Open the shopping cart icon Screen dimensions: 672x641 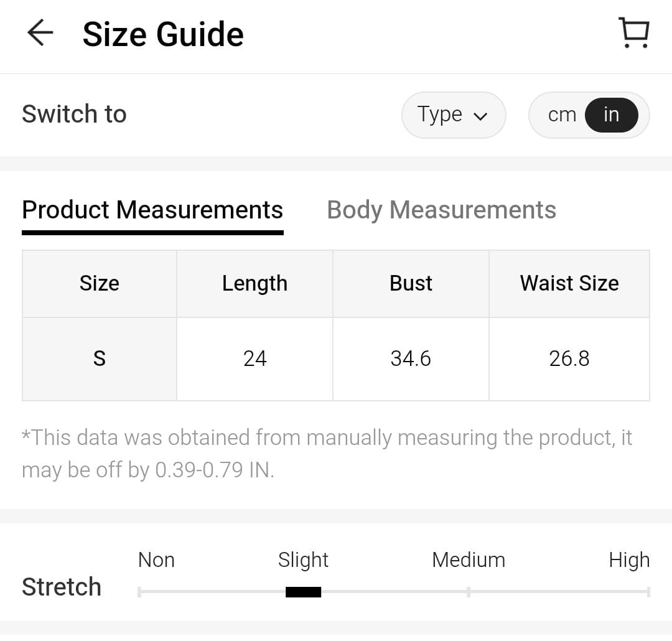[x=633, y=33]
